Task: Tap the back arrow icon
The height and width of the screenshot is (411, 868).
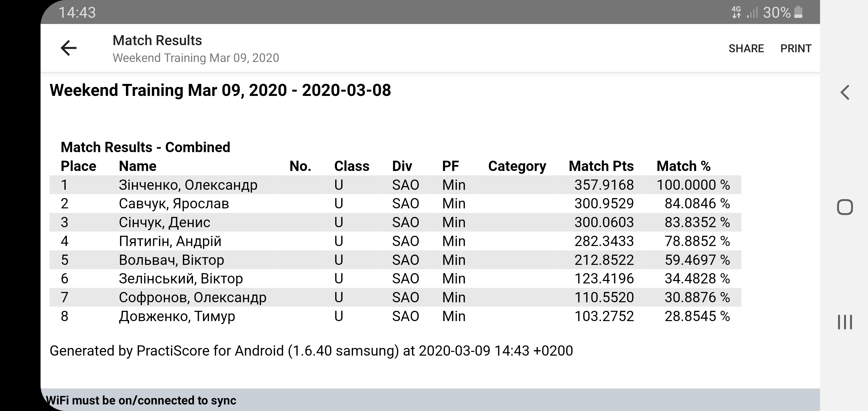Action: (69, 48)
